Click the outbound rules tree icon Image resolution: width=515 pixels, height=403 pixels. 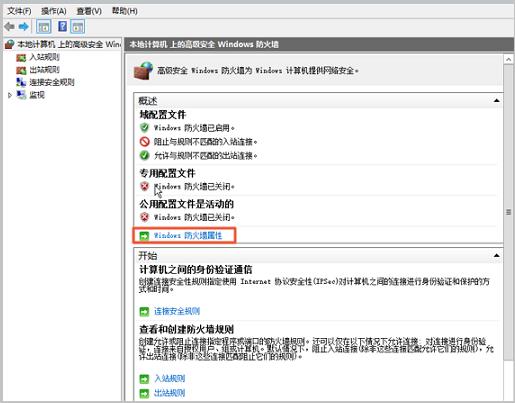(x=21, y=70)
